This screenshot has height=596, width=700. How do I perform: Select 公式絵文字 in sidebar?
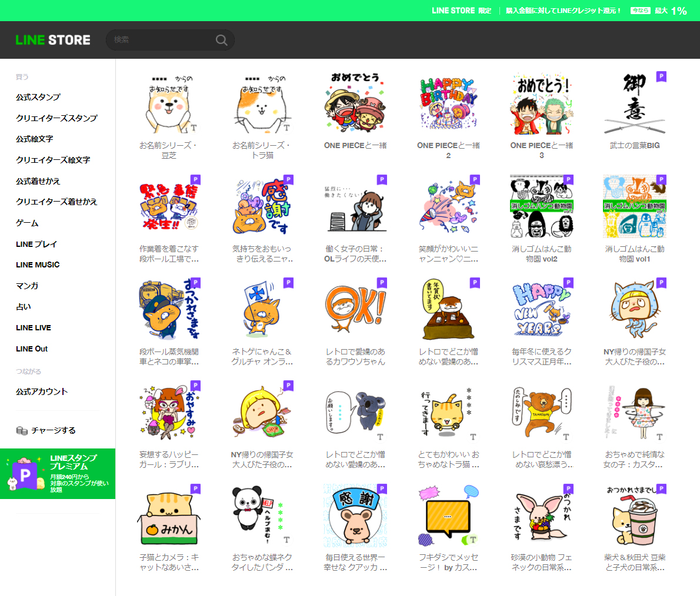[34, 139]
